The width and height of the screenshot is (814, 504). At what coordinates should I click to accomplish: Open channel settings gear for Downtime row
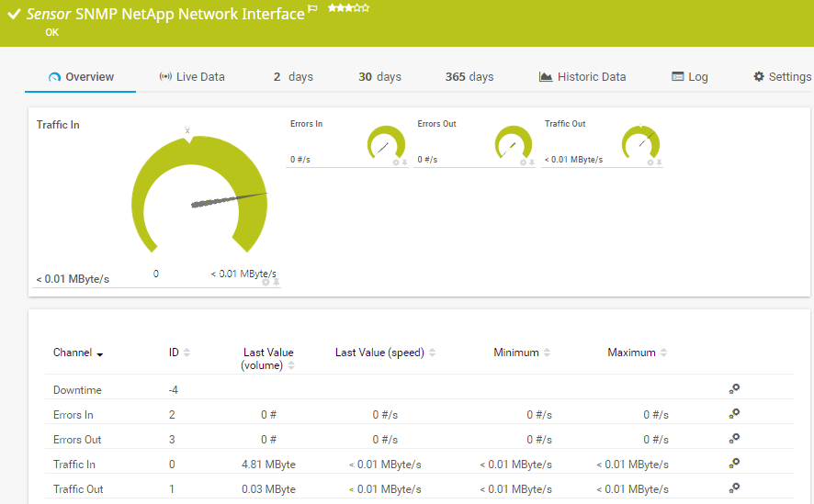click(734, 389)
